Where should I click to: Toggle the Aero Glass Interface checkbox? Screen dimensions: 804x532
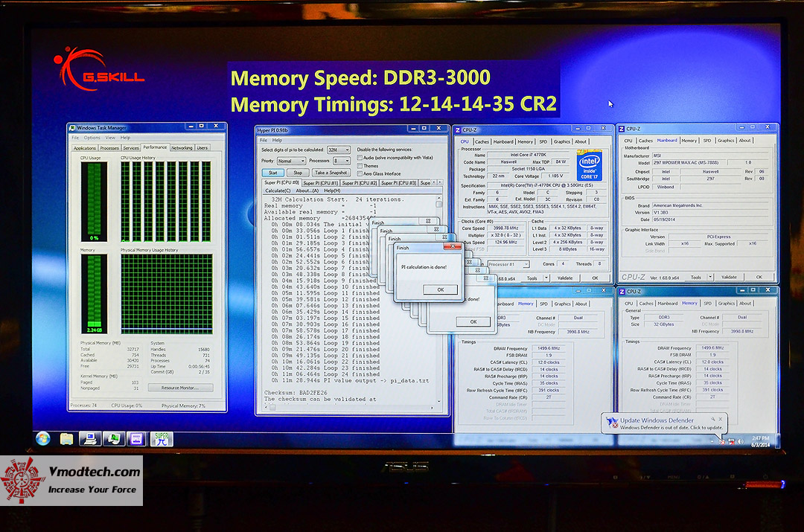(360, 174)
